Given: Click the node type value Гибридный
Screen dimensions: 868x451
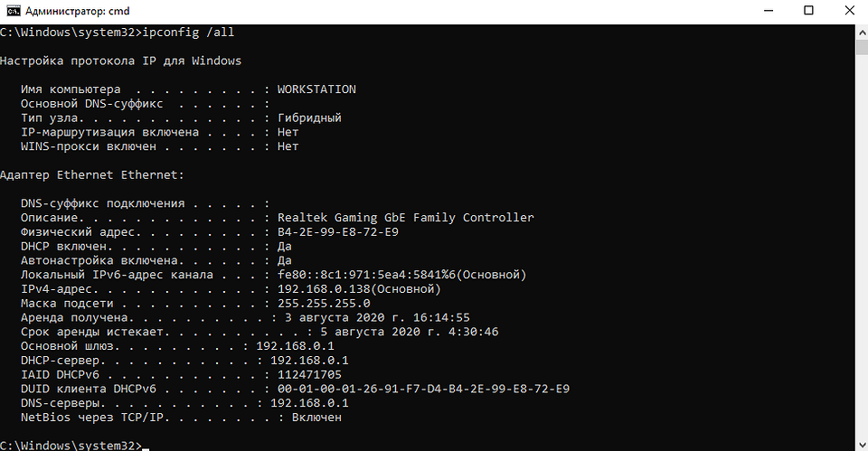Looking at the screenshot, I should pos(309,117).
